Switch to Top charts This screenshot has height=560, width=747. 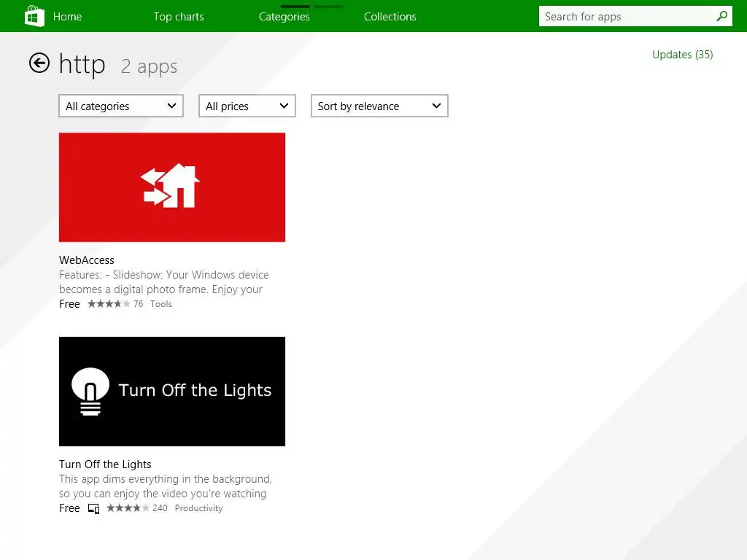click(x=179, y=17)
